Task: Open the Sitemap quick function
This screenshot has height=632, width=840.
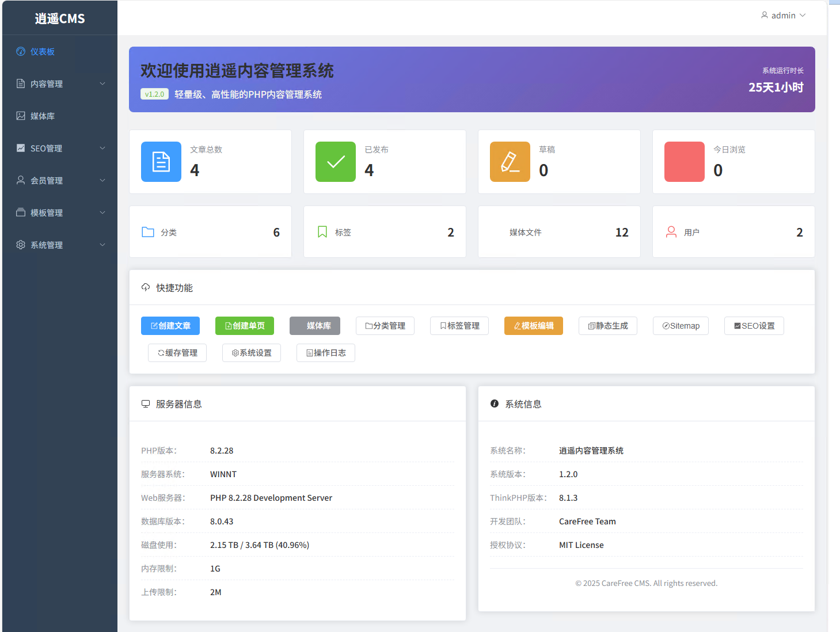Action: point(681,326)
